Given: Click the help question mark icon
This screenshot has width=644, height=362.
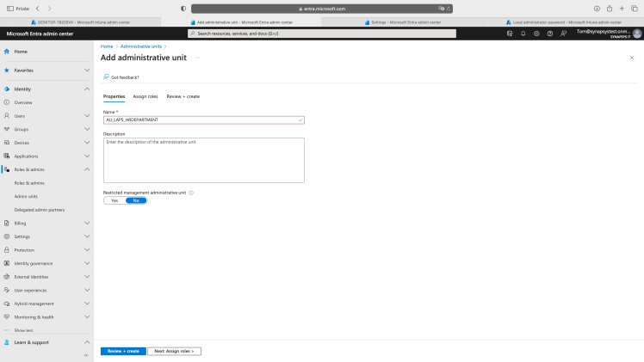Looking at the screenshot, I should 549,34.
